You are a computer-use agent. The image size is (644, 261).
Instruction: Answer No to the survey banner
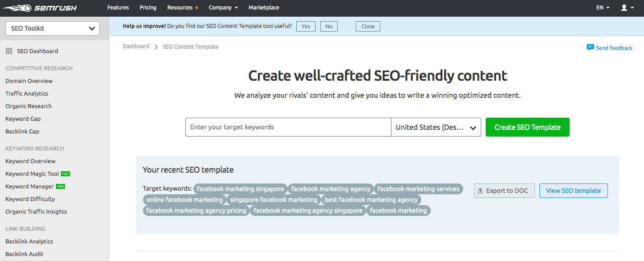329,26
